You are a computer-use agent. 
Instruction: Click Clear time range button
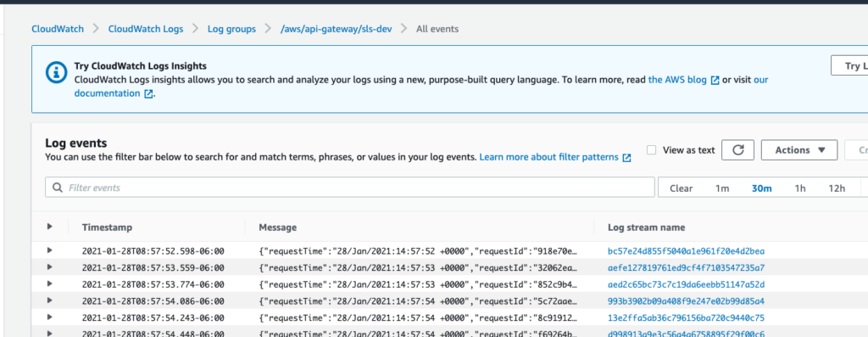(x=681, y=188)
